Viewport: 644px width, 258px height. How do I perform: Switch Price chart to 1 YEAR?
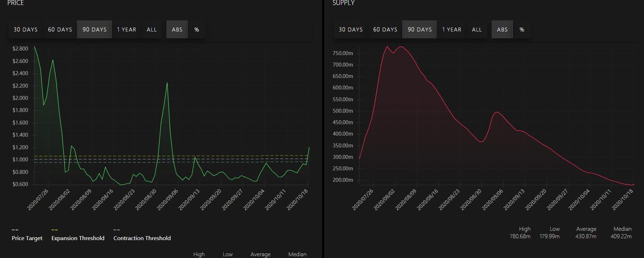click(127, 30)
